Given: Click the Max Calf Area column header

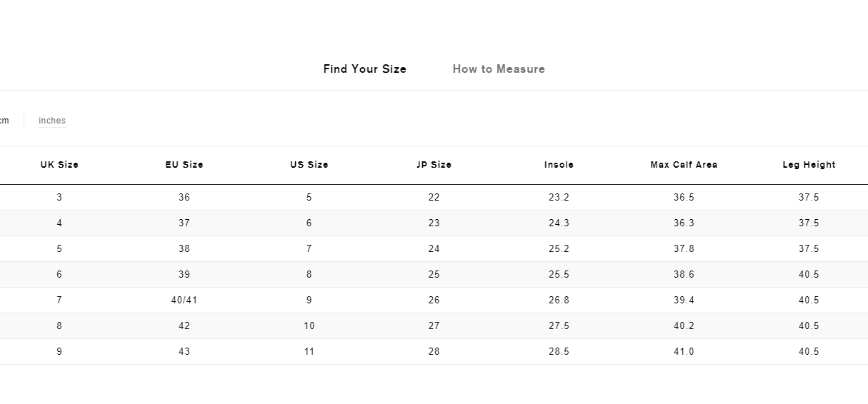Looking at the screenshot, I should tap(684, 165).
